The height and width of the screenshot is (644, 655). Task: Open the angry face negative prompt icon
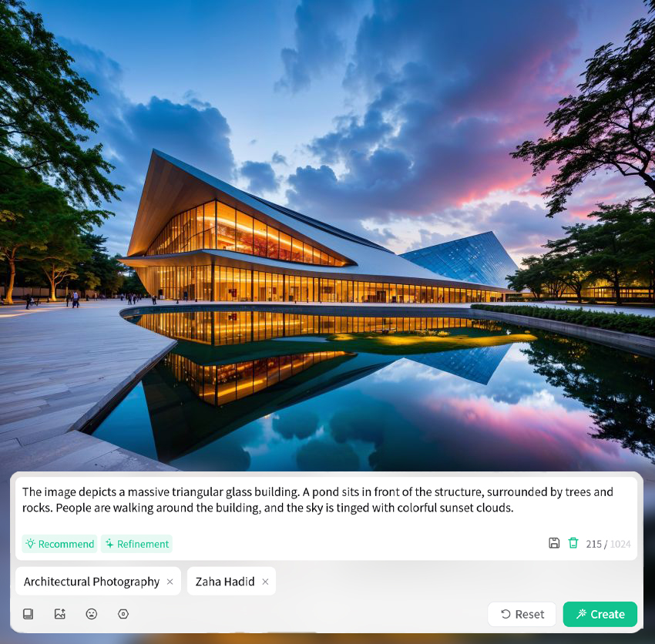[92, 613]
